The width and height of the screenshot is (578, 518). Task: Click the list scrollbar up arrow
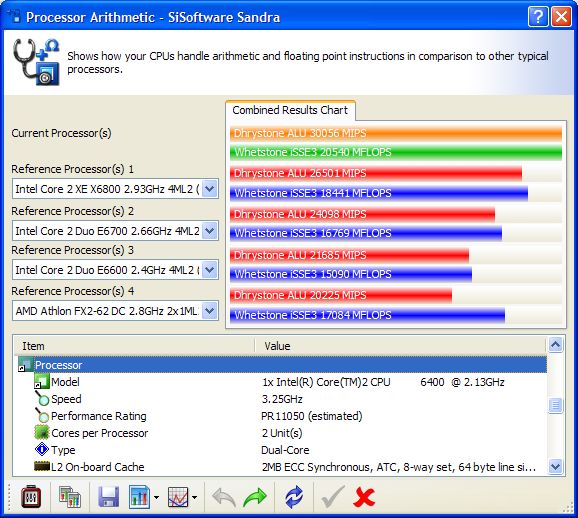tap(556, 344)
